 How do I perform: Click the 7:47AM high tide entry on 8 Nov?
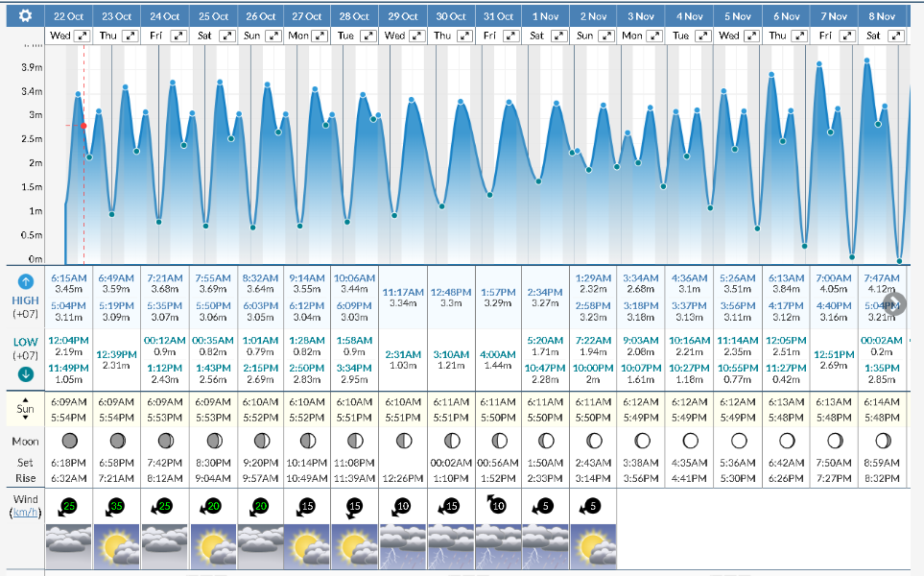point(882,277)
